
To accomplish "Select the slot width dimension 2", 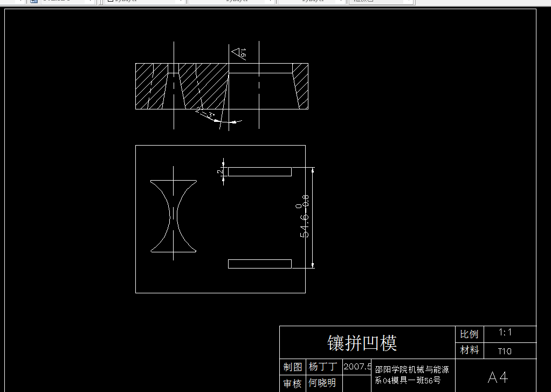I will click(220, 171).
